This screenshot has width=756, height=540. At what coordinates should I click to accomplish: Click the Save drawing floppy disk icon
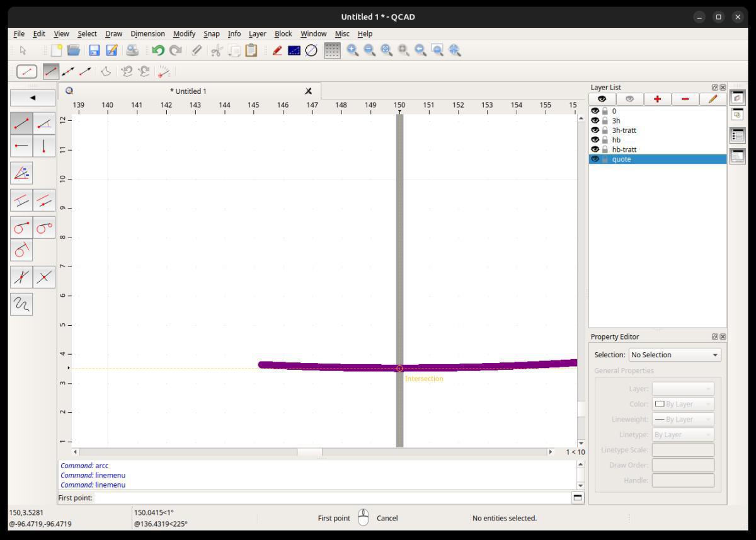tap(94, 50)
